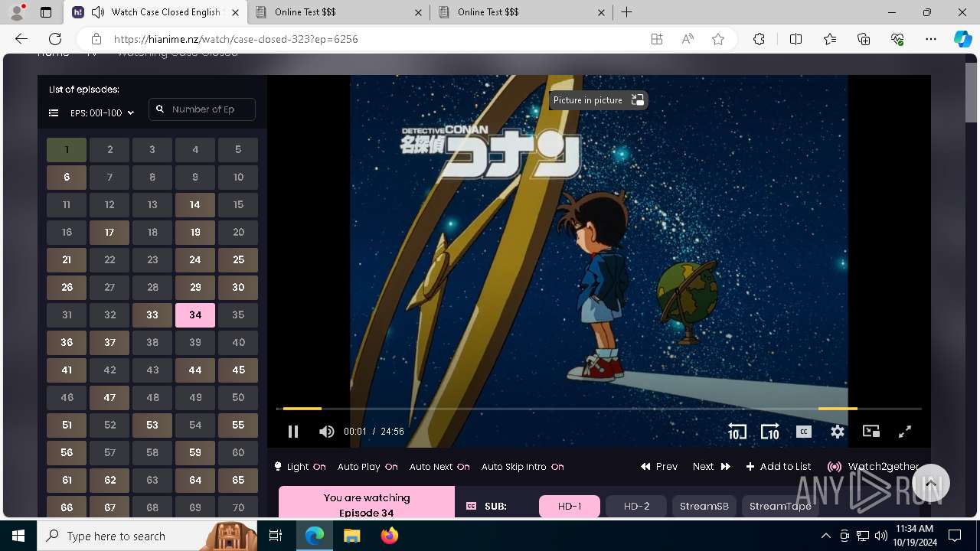The width and height of the screenshot is (980, 551).
Task: Switch to the second Online Test $$$ tab
Action: pyautogui.click(x=522, y=12)
